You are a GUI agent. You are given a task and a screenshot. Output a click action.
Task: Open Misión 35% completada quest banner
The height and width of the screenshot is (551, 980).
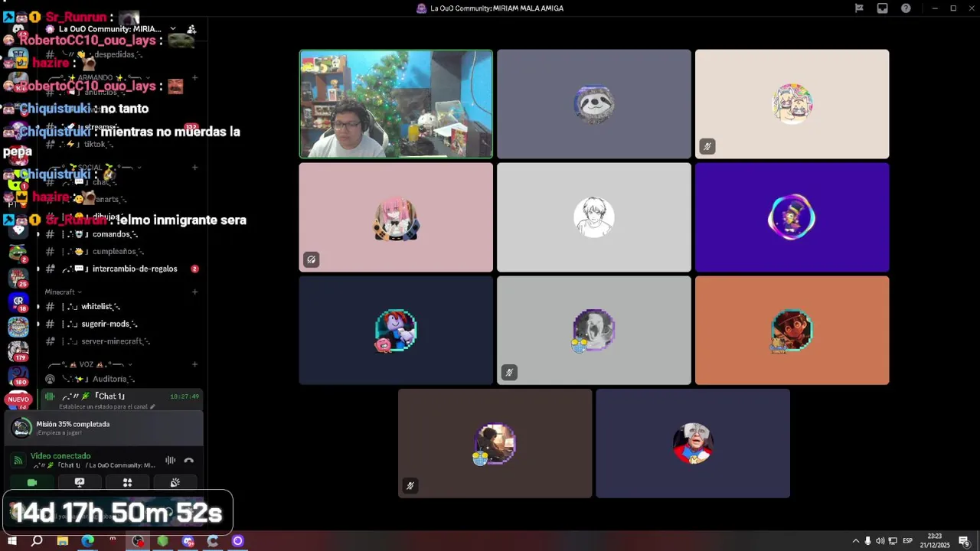(x=104, y=428)
